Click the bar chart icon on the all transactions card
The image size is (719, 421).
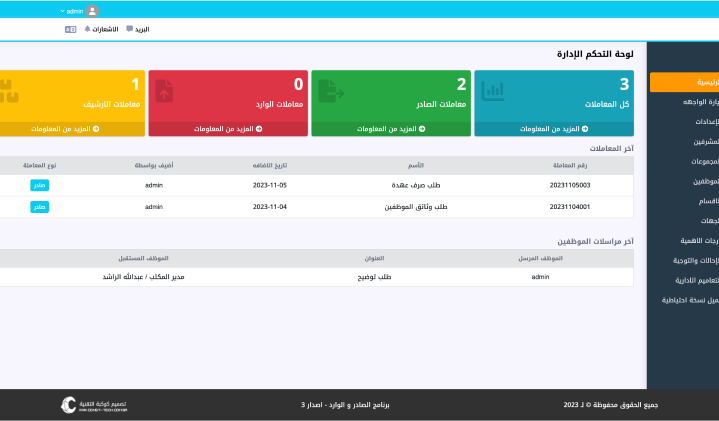click(493, 90)
